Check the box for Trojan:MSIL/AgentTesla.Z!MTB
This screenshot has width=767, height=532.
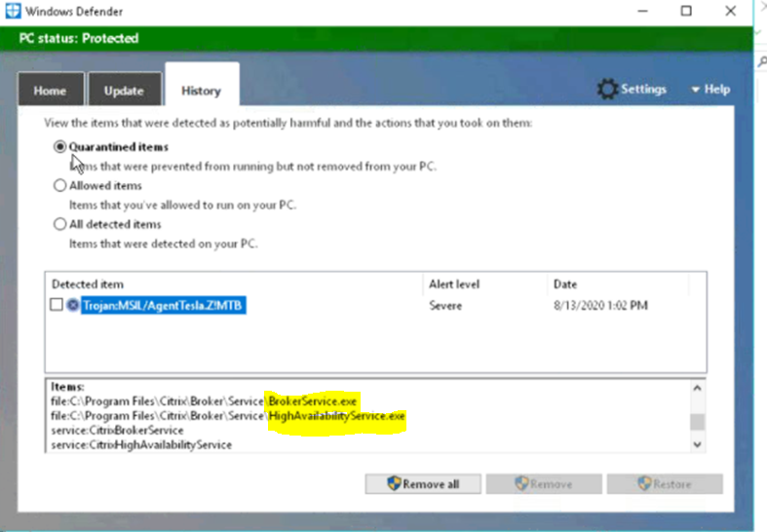click(57, 305)
